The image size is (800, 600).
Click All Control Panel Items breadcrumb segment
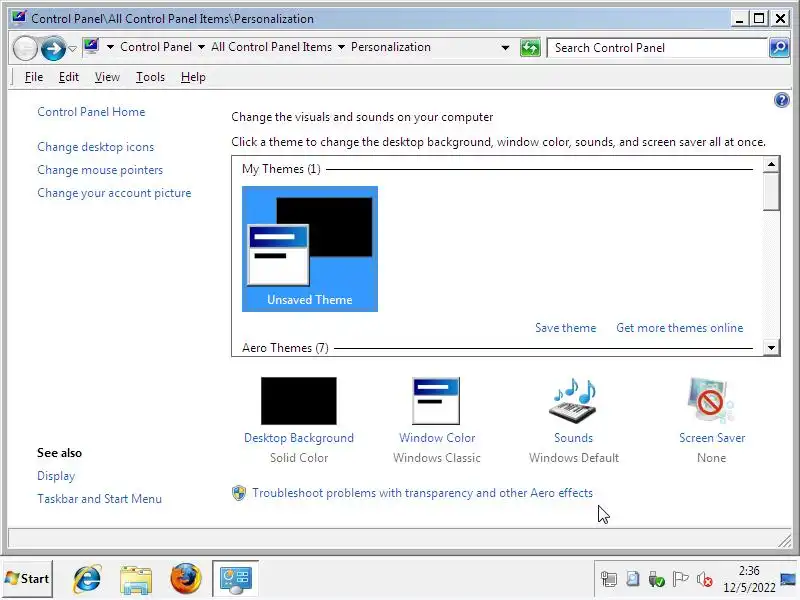coord(271,47)
